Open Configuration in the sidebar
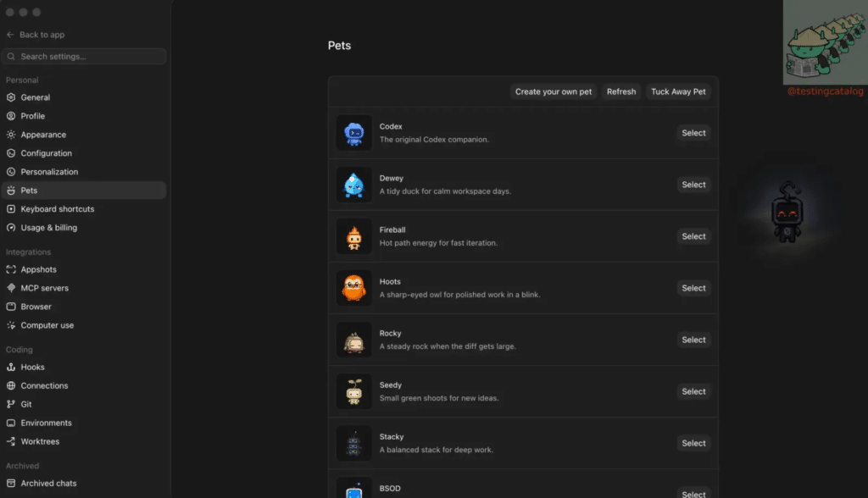868x498 pixels. point(84,153)
